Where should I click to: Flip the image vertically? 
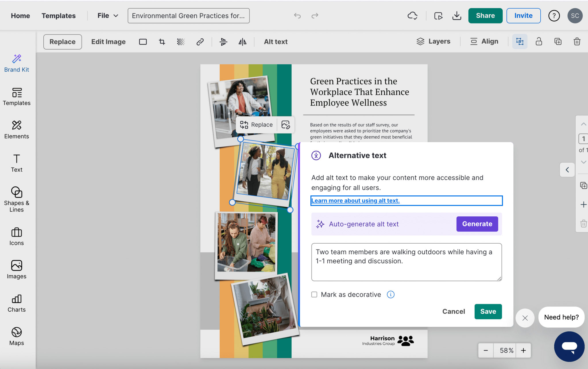[x=223, y=42]
